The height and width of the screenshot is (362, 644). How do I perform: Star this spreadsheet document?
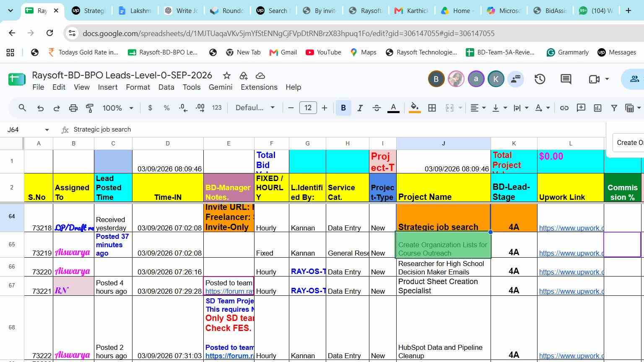227,75
